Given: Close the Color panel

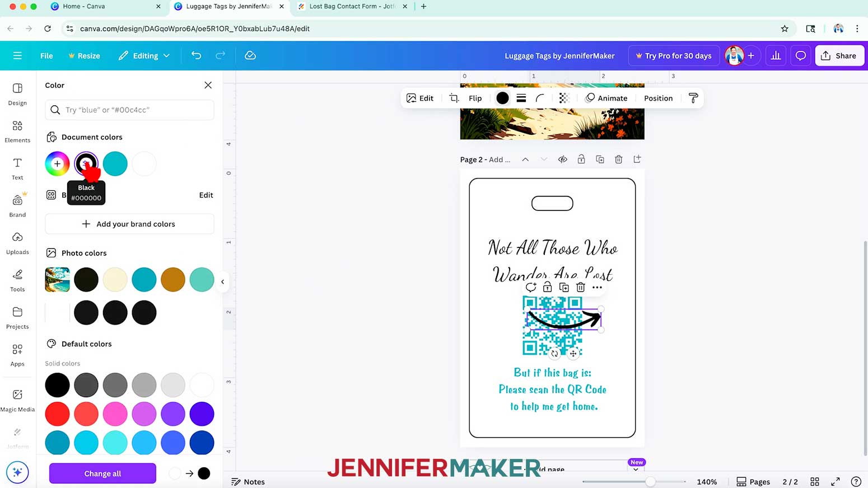Looking at the screenshot, I should pos(208,85).
